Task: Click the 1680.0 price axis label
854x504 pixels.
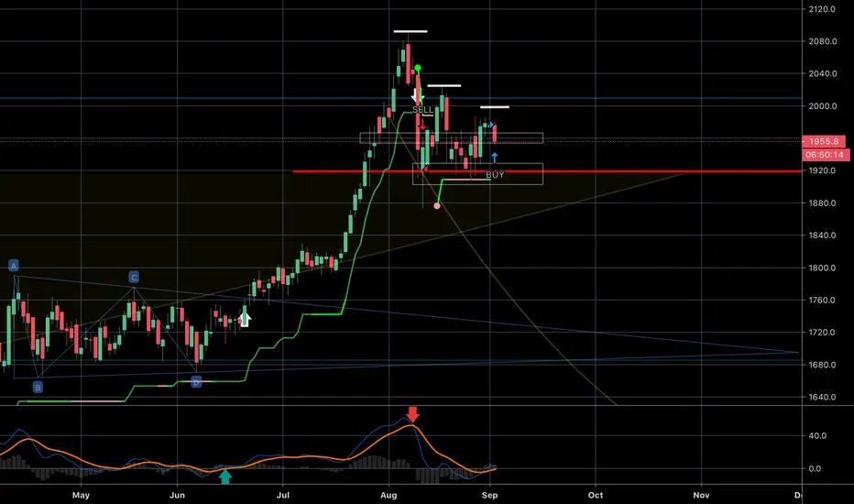Action: click(823, 365)
